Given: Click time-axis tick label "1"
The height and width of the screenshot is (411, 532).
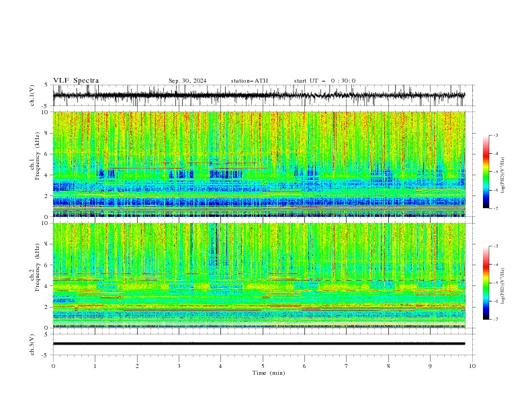Looking at the screenshot, I should coord(95,366).
